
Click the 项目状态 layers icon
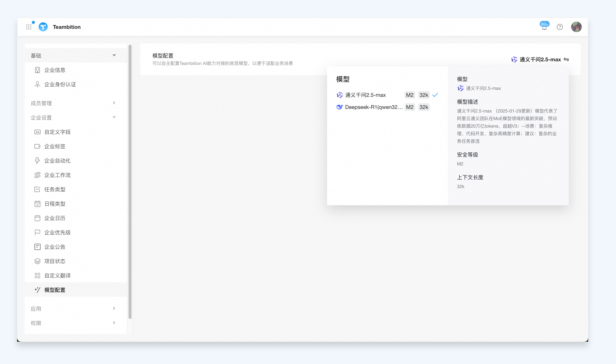click(37, 261)
